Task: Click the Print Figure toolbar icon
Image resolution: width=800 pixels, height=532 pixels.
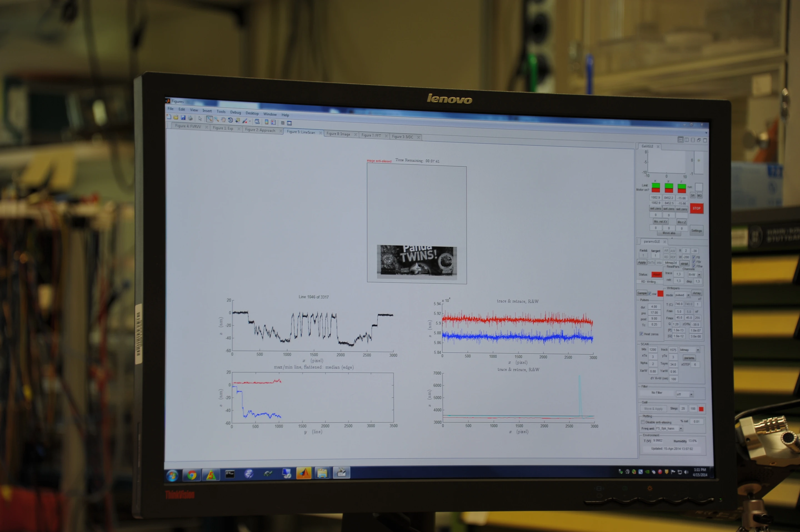Action: (190, 118)
